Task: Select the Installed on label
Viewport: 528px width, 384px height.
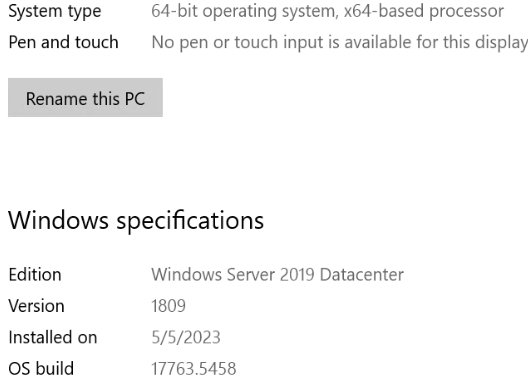Action: click(x=53, y=338)
